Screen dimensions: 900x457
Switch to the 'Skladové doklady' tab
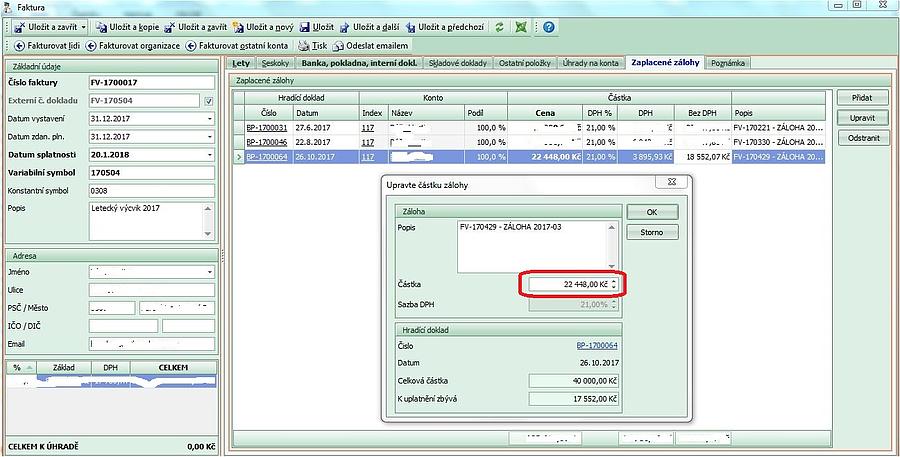[458, 64]
